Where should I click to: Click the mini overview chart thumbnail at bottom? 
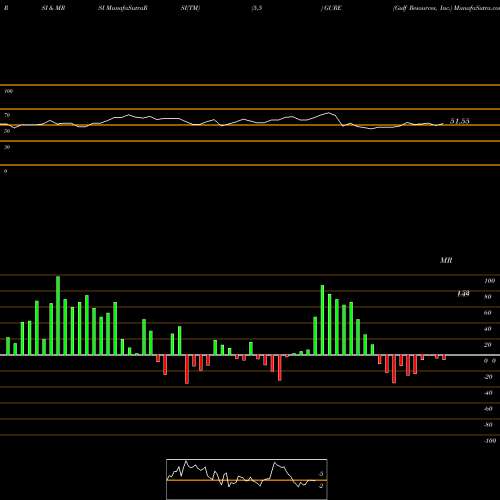247,479
